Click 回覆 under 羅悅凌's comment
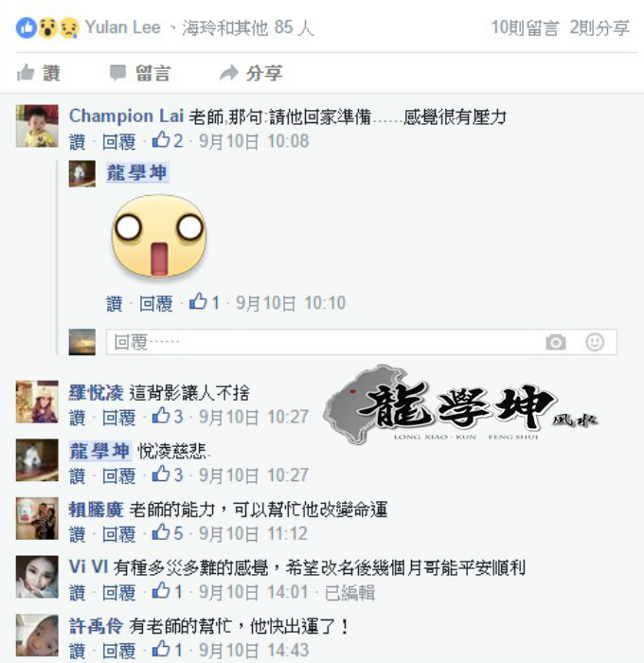The width and height of the screenshot is (644, 663). point(118,418)
